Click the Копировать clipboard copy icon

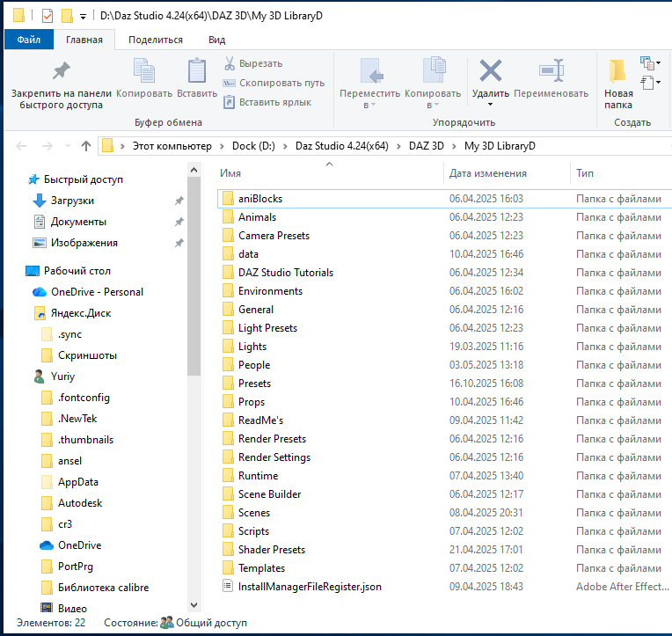[144, 70]
